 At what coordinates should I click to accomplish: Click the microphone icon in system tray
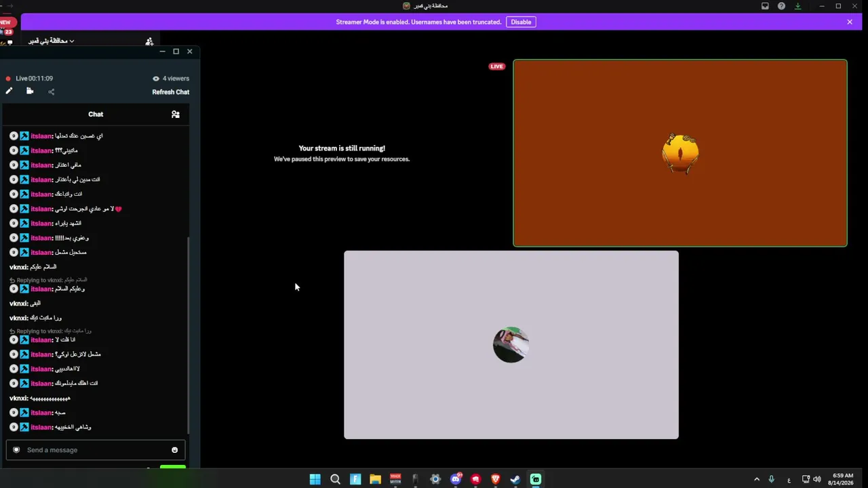click(x=771, y=479)
